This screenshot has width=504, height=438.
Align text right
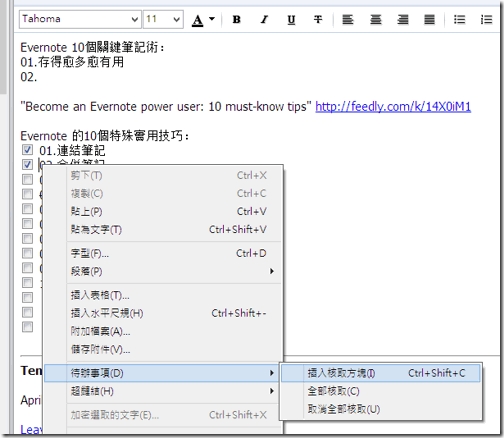point(403,20)
